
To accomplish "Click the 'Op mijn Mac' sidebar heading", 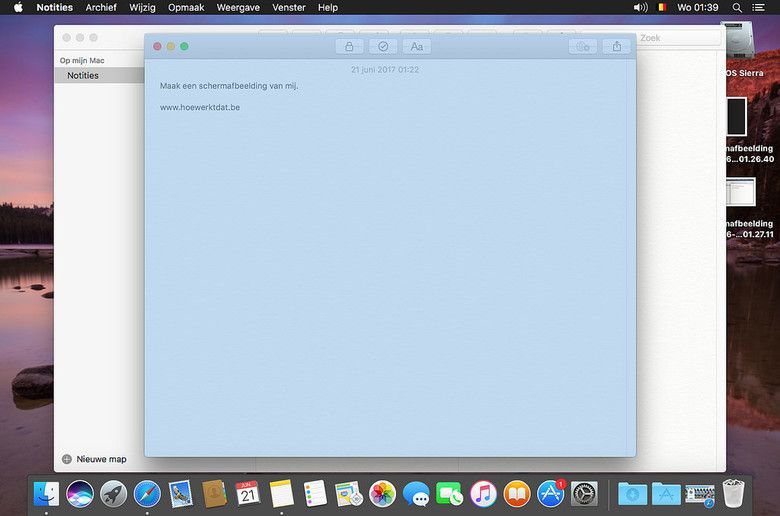I will (x=82, y=61).
